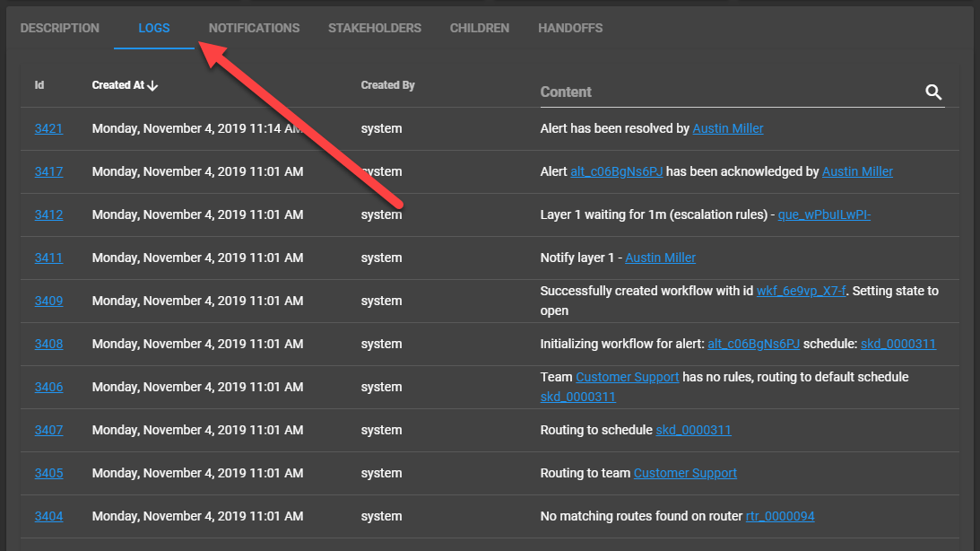This screenshot has height=551, width=980.
Task: Switch to the NOTIFICATIONS tab
Action: point(255,28)
